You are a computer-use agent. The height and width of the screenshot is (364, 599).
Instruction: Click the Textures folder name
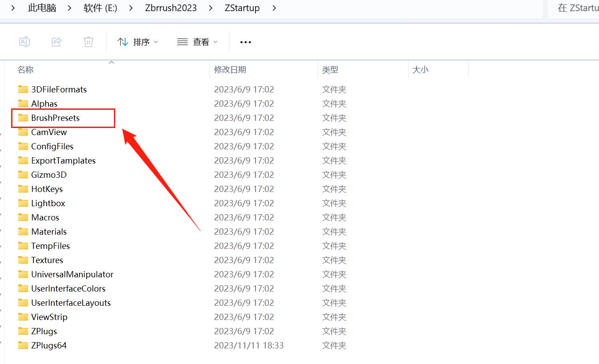click(47, 260)
